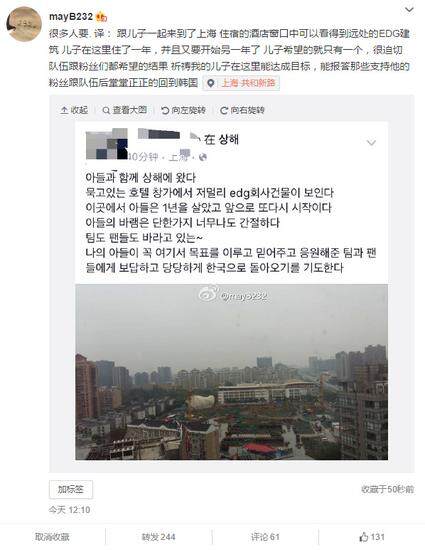Image resolution: width=425 pixels, height=550 pixels.
Task: Click the Shanghai skyline photo
Action: click(x=231, y=372)
